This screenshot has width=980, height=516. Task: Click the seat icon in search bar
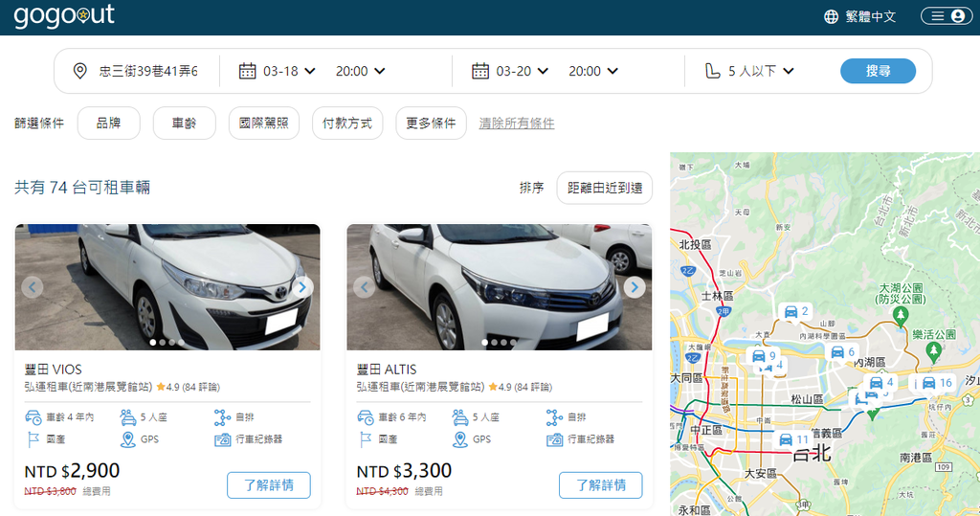pyautogui.click(x=712, y=71)
